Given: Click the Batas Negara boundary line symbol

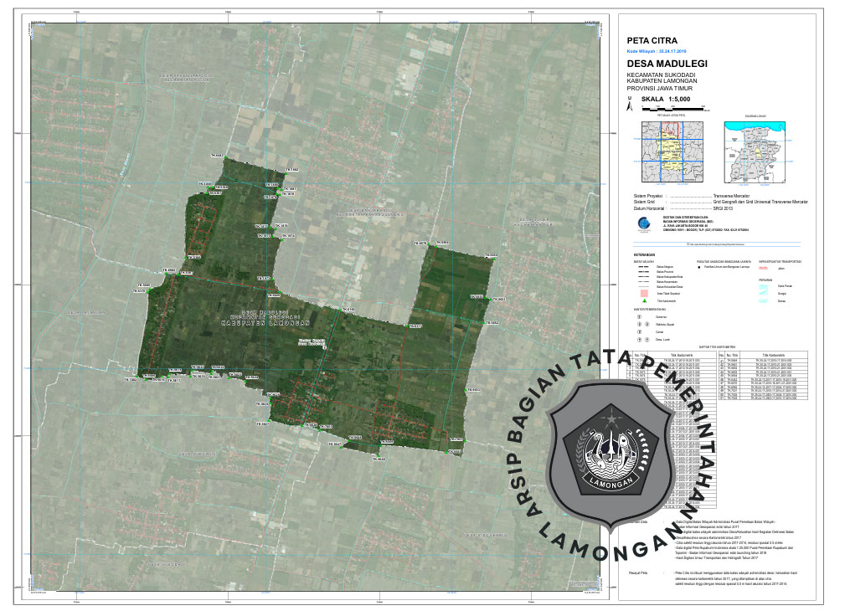Looking at the screenshot, I should tap(643, 267).
